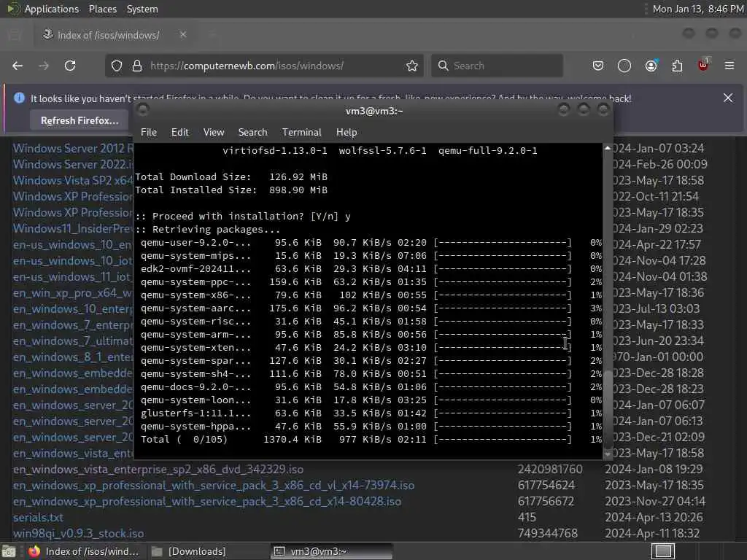747x560 pixels.
Task: Click the padlock site info icon
Action: (137, 66)
